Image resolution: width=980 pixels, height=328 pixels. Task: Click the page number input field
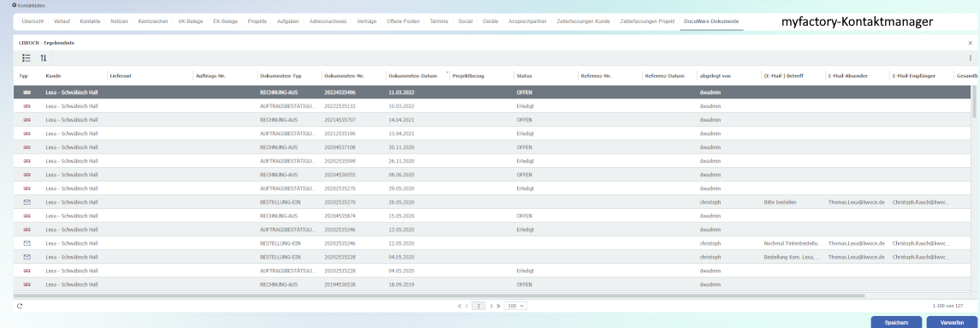[478, 306]
